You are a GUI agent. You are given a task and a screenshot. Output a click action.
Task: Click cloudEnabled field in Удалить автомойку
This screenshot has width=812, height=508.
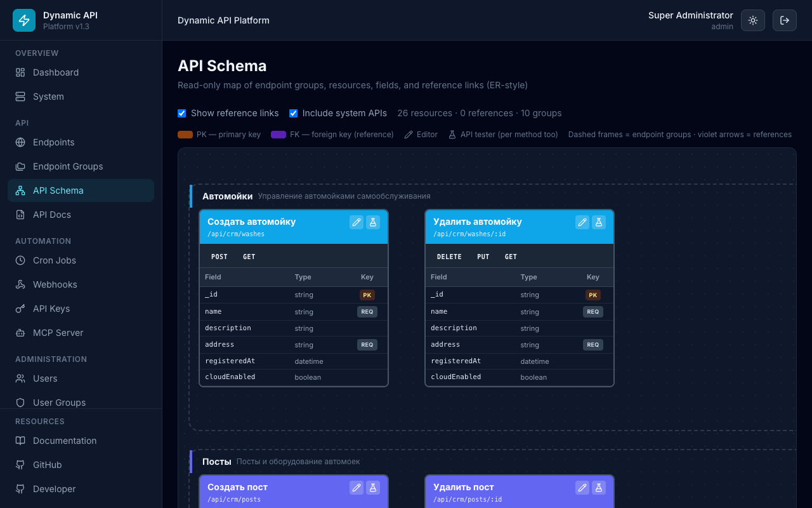[455, 377]
